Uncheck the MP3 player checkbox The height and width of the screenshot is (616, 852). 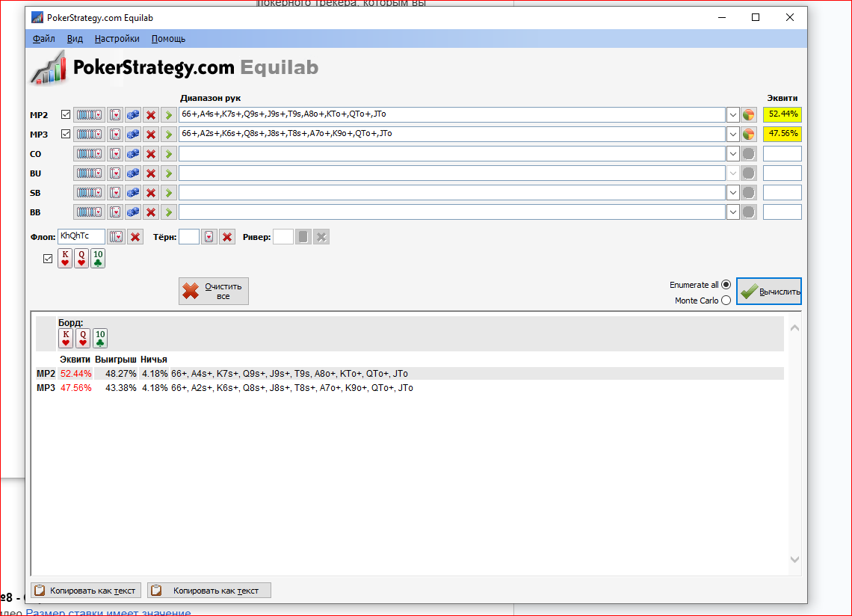point(66,134)
